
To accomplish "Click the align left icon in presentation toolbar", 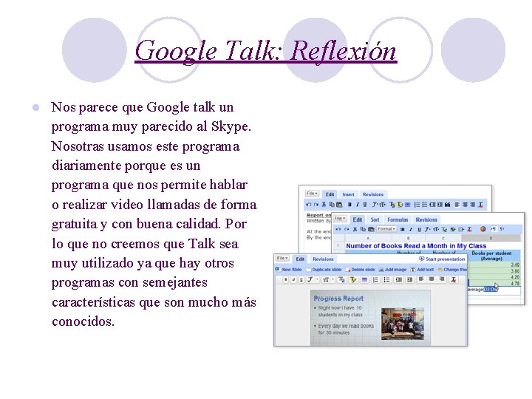I will coord(421,279).
